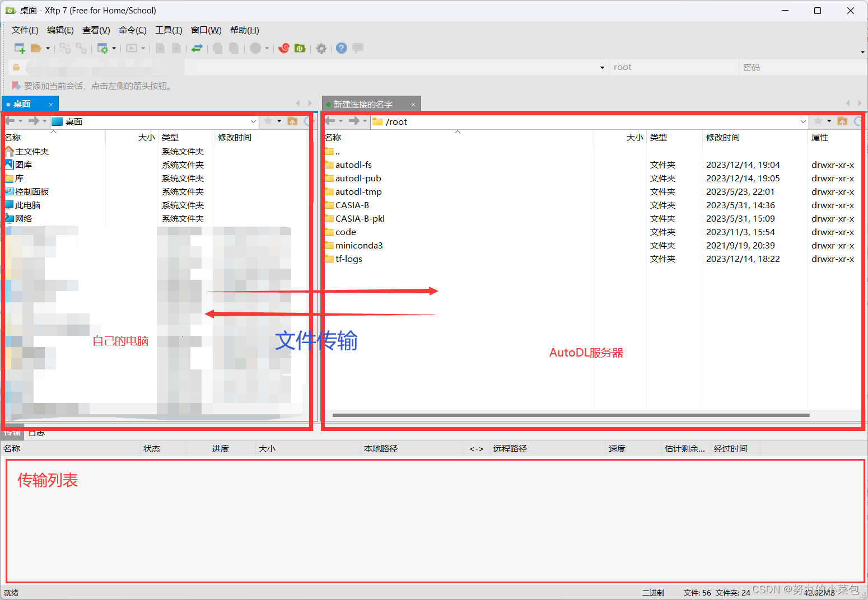This screenshot has width=868, height=600.
Task: Click the transfer-right page icon
Action: pyautogui.click(x=176, y=48)
